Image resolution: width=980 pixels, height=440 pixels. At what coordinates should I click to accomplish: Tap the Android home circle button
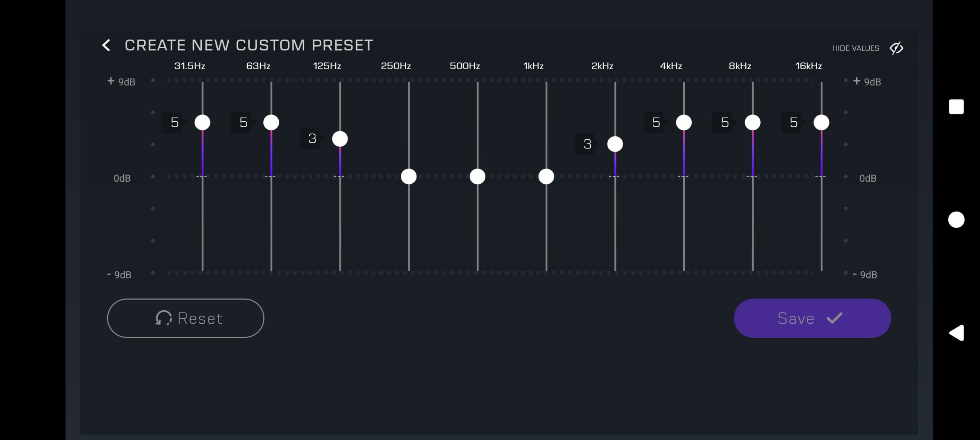tap(956, 220)
